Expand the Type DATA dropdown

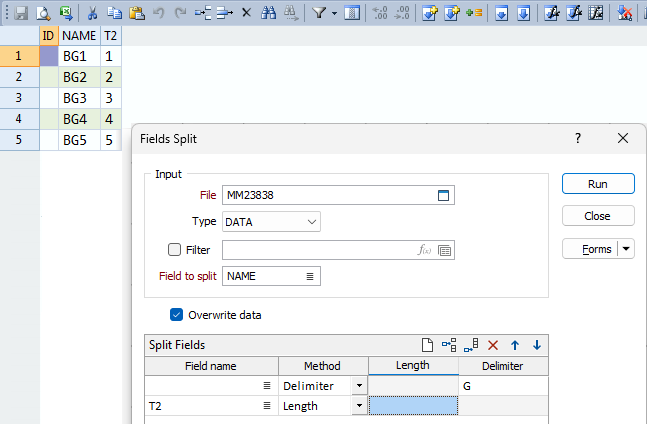click(312, 221)
